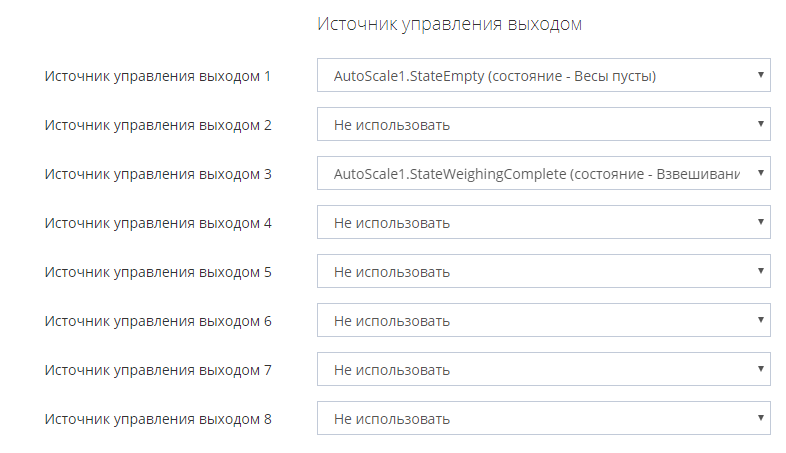The height and width of the screenshot is (453, 786).
Task: Click the label "Источник управления выходом 2"
Action: pos(158,125)
